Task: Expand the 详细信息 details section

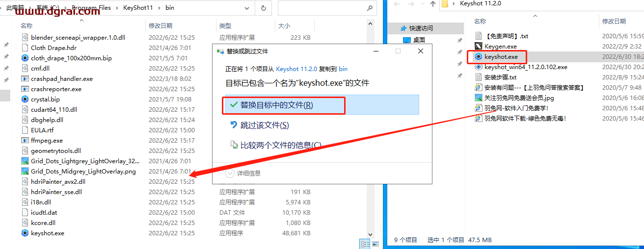Action: pos(230,173)
